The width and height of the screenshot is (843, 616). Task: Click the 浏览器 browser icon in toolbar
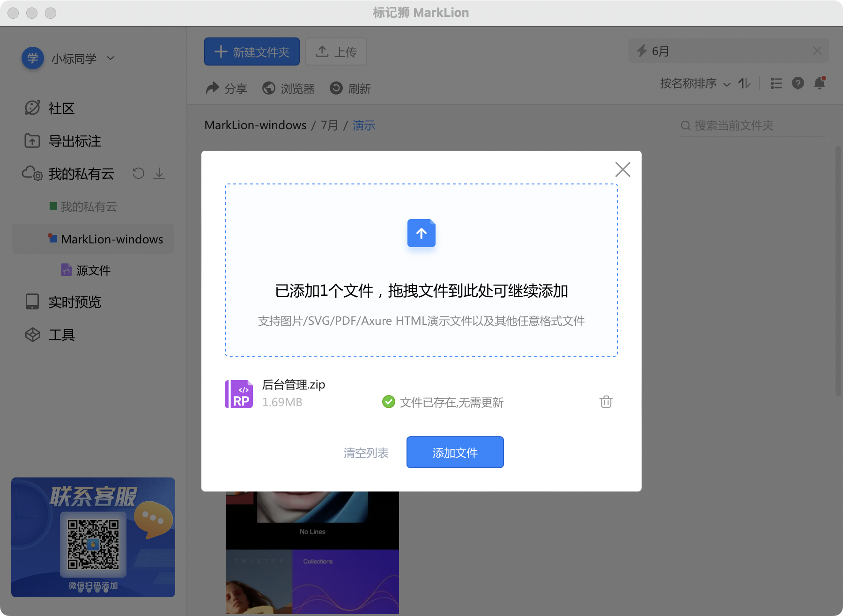click(269, 88)
